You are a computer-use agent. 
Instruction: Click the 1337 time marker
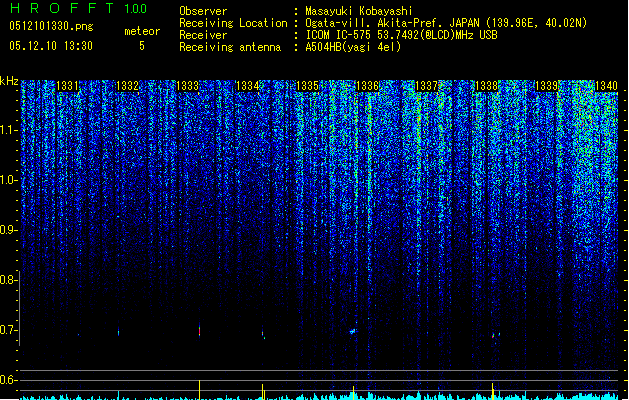[426, 86]
